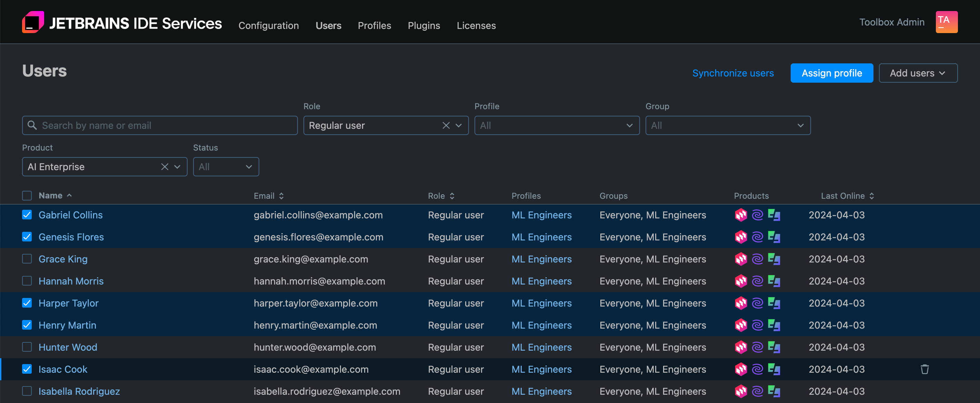Select the checkbox for Hunter Wood

point(27,347)
